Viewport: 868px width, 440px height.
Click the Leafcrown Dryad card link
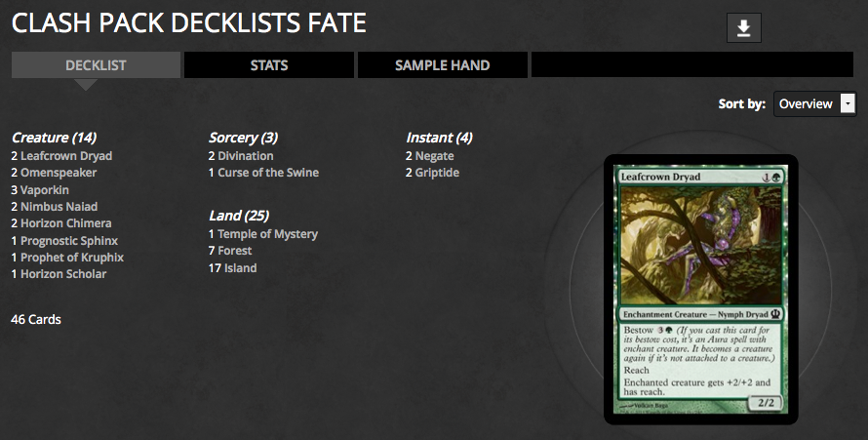coord(66,156)
